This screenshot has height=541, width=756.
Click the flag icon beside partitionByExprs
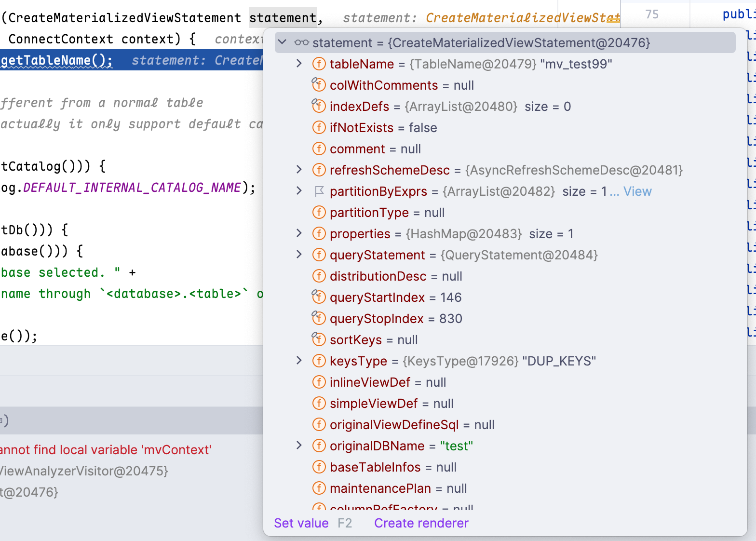[x=319, y=191]
